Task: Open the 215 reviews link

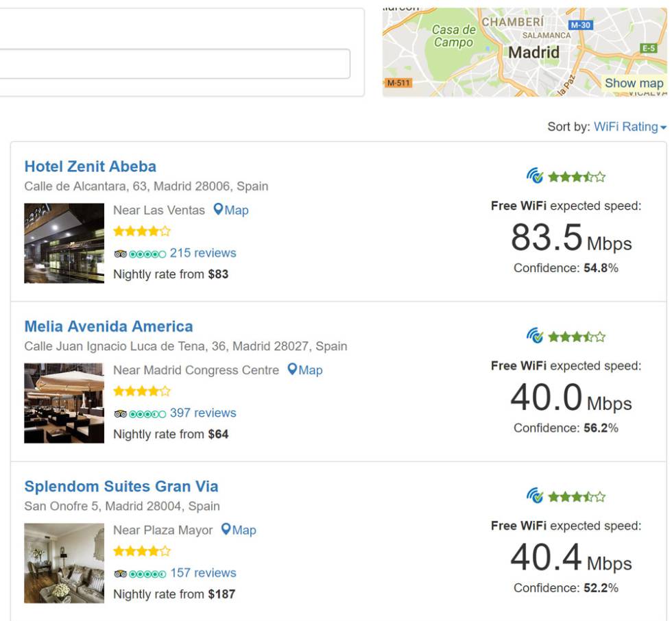Action: click(x=203, y=253)
